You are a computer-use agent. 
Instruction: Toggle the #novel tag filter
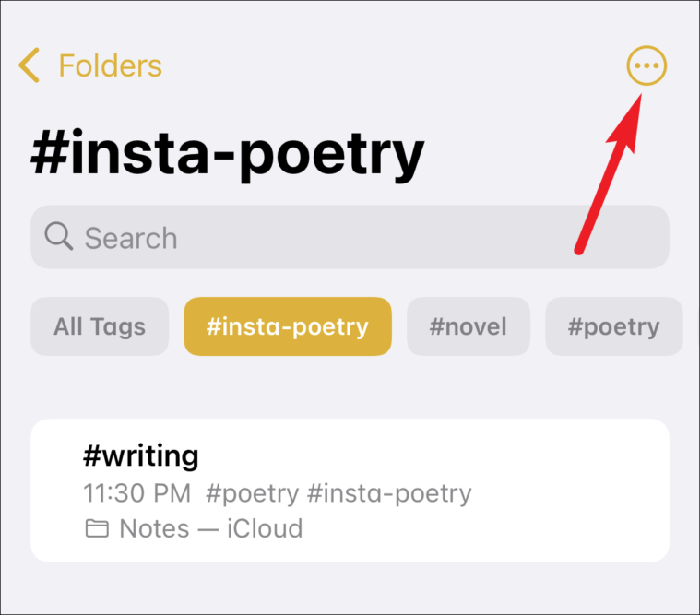[469, 326]
